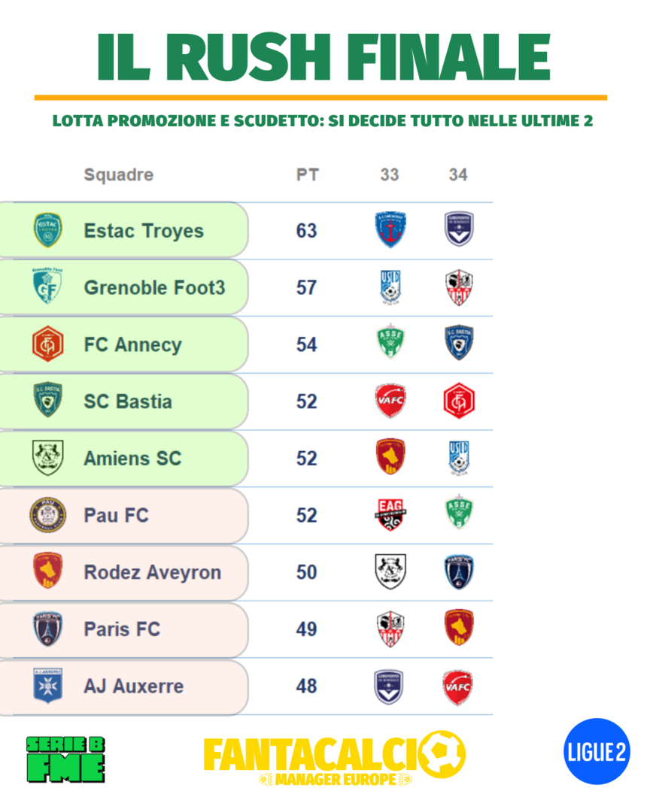Click the Estac Troyes crest beside its name
This screenshot has height=812, width=650.
pos(48,231)
